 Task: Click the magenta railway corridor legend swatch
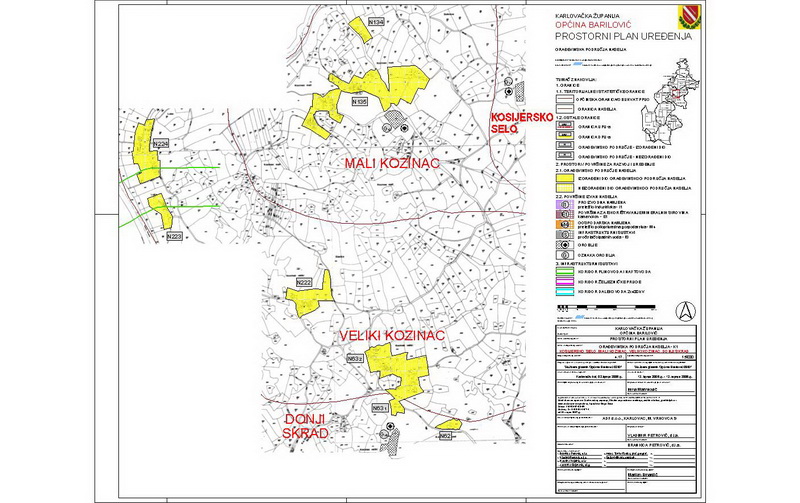pyautogui.click(x=563, y=282)
